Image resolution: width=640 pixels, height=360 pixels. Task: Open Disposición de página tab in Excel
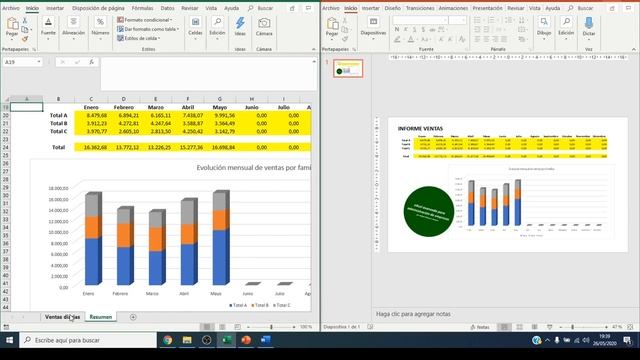[x=98, y=8]
